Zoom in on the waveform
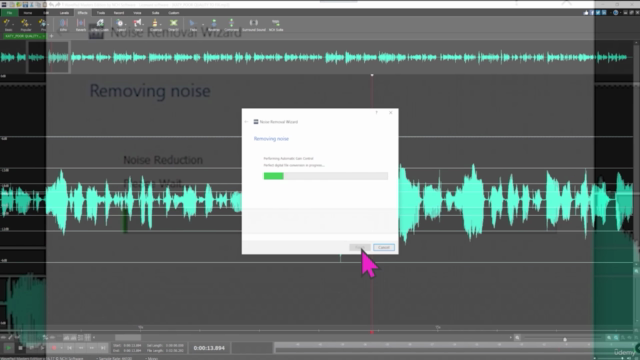The height and width of the screenshot is (360, 640). (609, 338)
